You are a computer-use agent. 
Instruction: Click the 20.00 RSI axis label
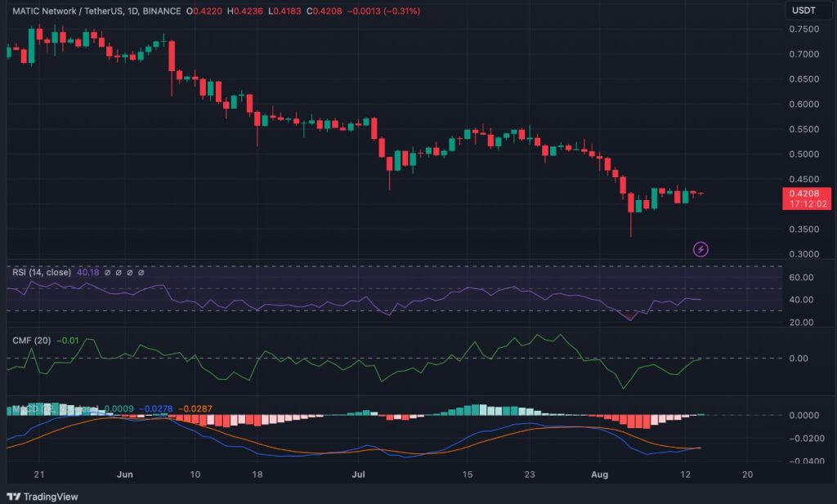click(801, 322)
